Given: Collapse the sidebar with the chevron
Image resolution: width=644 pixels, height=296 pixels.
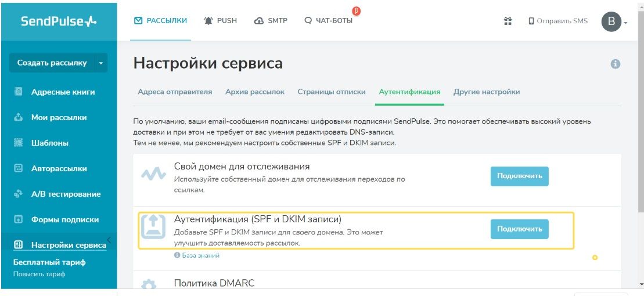Looking at the screenshot, I should pyautogui.click(x=109, y=240).
